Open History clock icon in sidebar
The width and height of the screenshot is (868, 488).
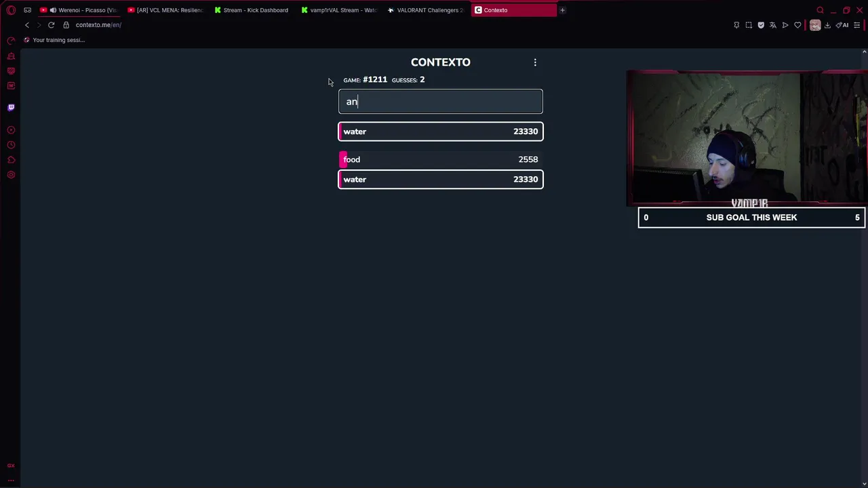(11, 145)
